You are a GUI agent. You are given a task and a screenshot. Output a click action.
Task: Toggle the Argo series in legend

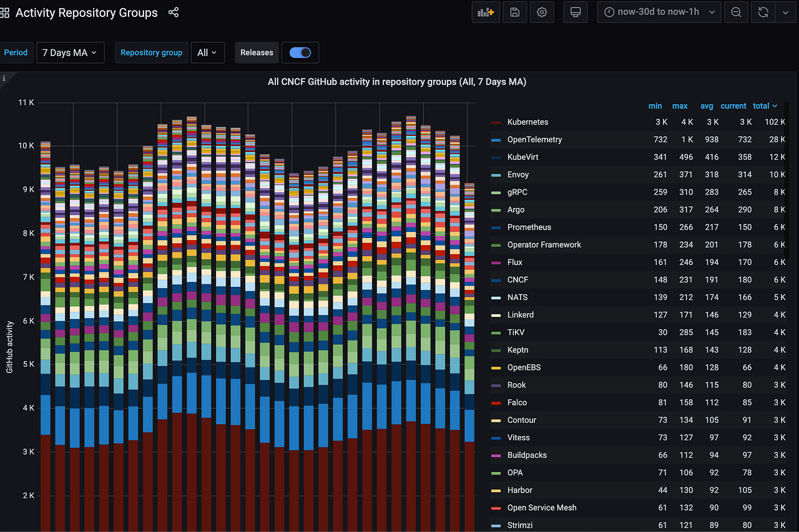pyautogui.click(x=516, y=210)
